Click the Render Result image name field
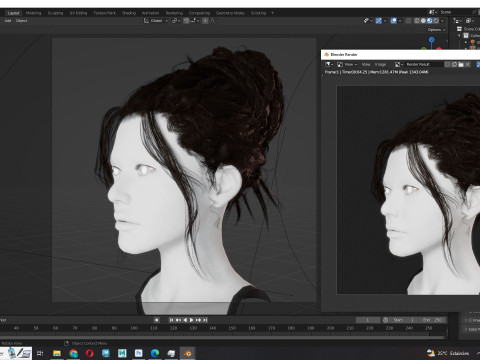Screen dimensions: 480x360 424,64
